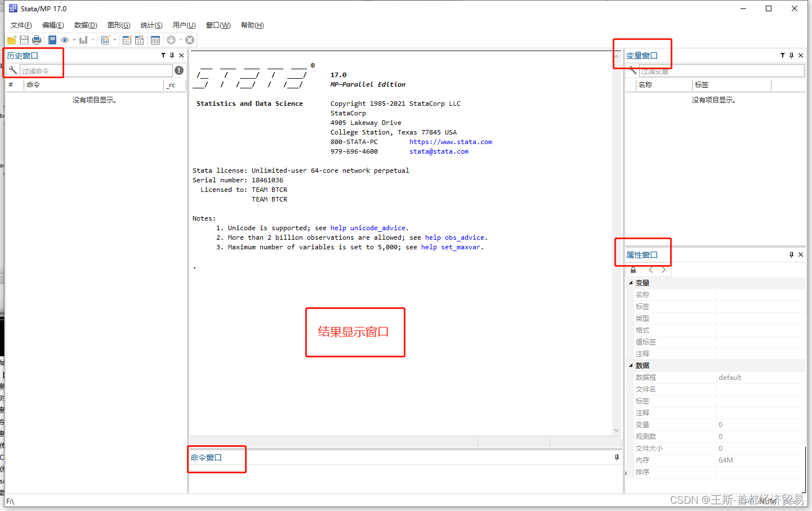
Task: Open the Variables Manager icon
Action: (x=155, y=40)
